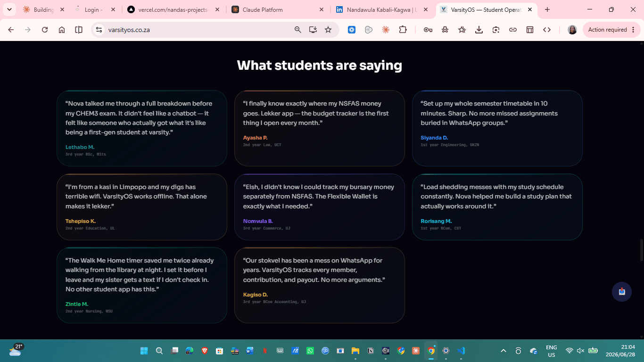
Task: Click the name Ayasha P.
Action: tap(255, 138)
